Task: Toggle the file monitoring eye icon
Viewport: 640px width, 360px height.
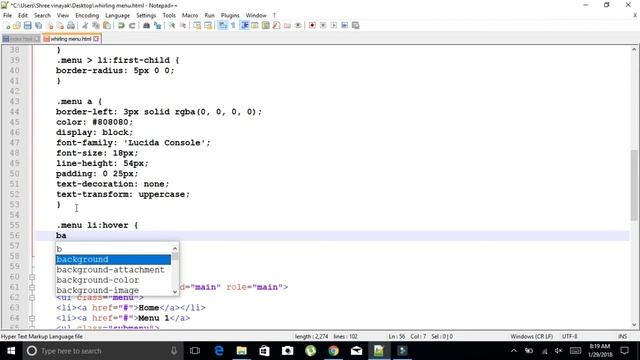Action: [298, 25]
